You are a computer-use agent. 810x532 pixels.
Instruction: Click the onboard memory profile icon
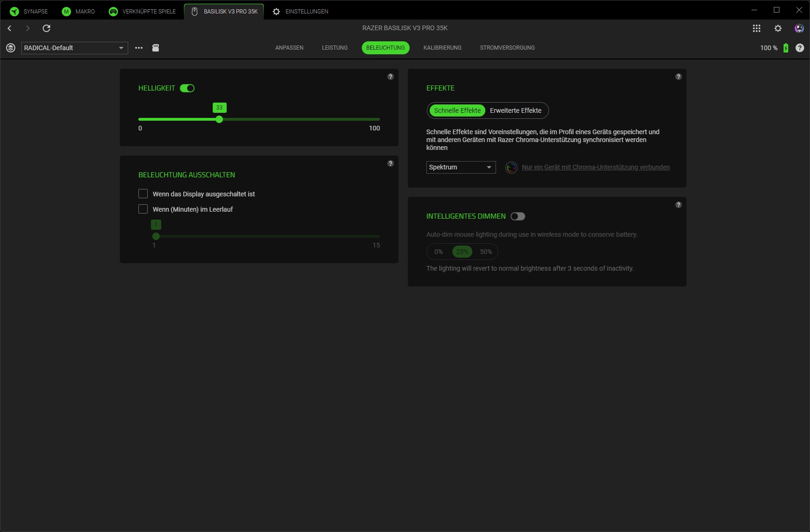(x=156, y=48)
